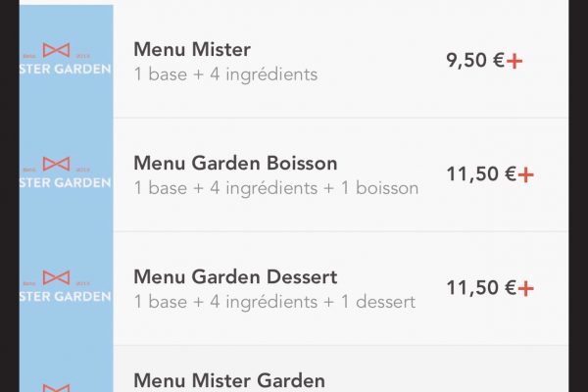Viewport: 588px width, 392px height.
Task: Select the Menu Garden Dessert title
Action: point(235,276)
